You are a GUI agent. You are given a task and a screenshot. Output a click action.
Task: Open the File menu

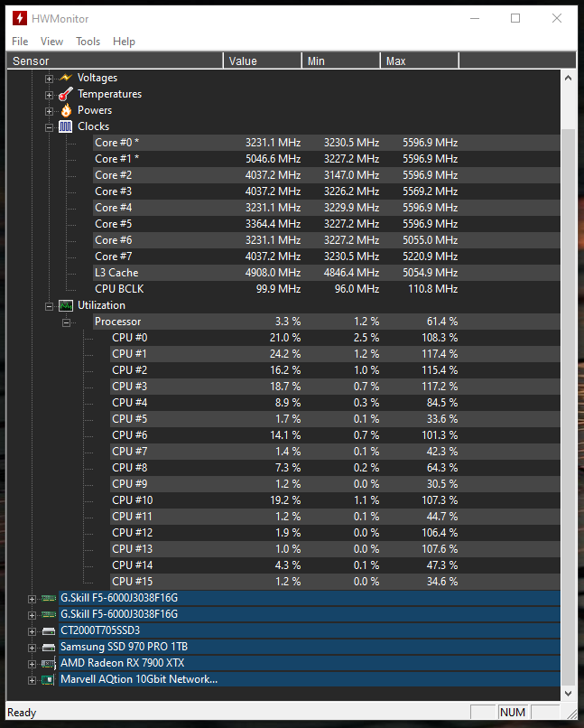click(20, 42)
